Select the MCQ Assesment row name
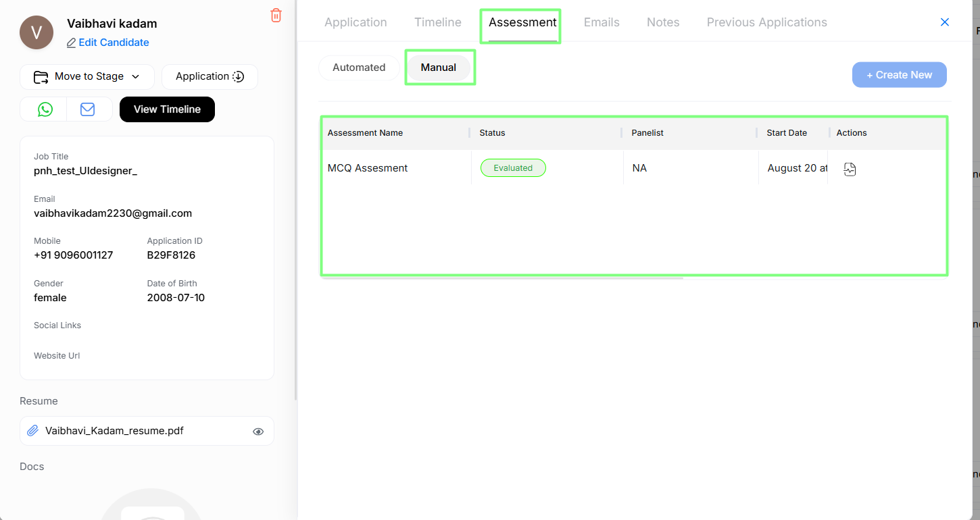Screen dimensions: 980x520 click(x=368, y=168)
